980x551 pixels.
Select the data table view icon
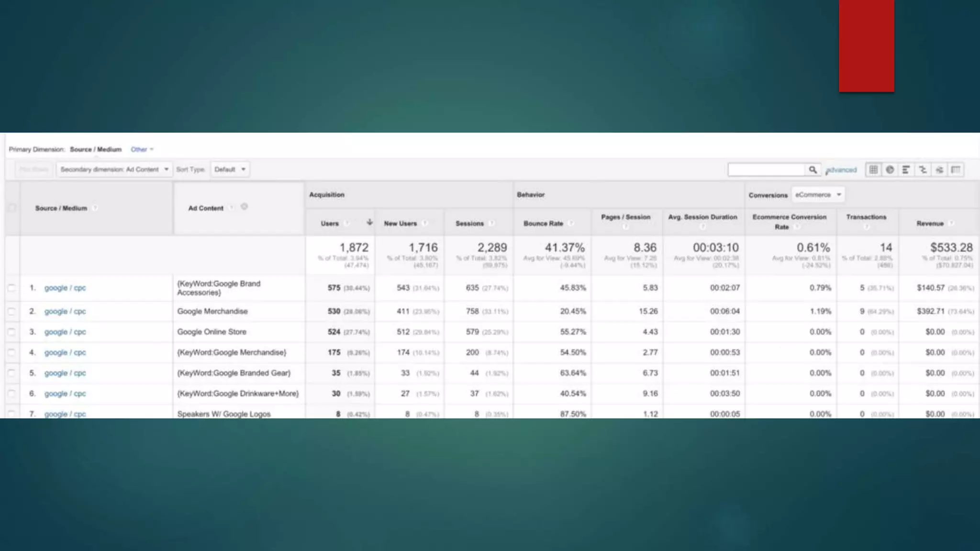(x=873, y=170)
